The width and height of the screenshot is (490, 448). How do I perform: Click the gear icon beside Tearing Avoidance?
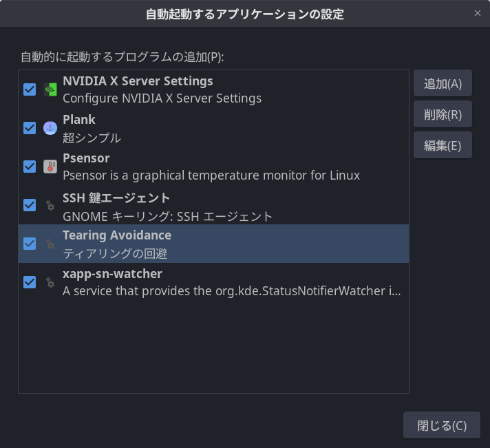tap(50, 244)
